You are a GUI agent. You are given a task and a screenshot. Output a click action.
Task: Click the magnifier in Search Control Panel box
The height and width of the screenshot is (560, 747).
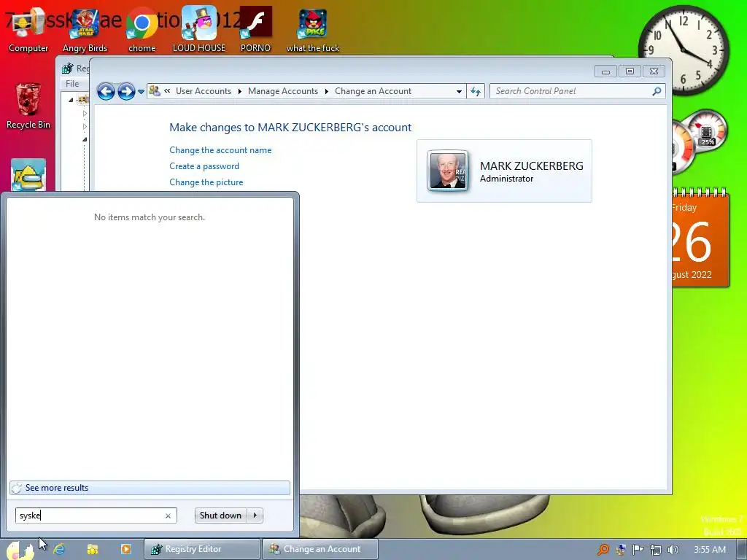point(657,91)
